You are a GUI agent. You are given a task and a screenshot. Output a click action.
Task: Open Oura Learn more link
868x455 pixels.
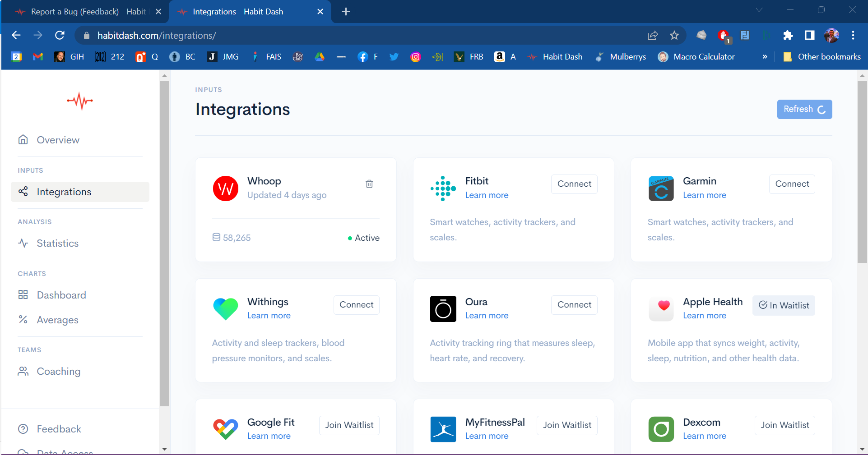487,316
